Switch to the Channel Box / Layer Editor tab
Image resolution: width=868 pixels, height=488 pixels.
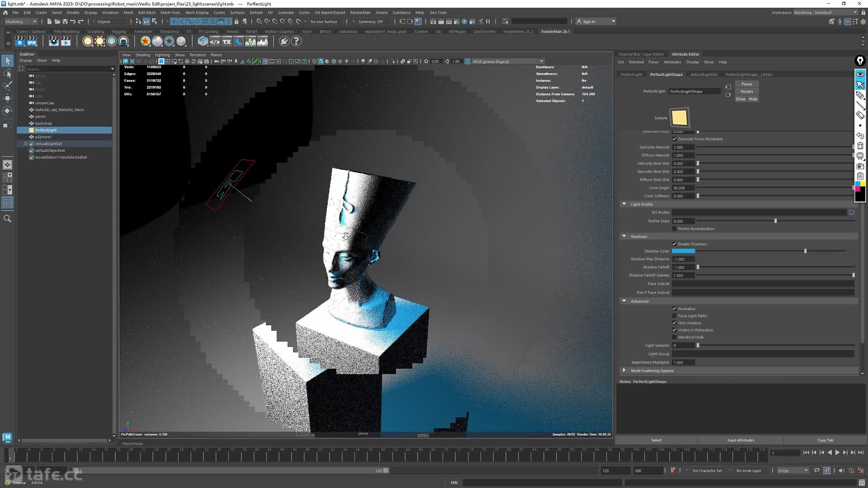coord(641,54)
